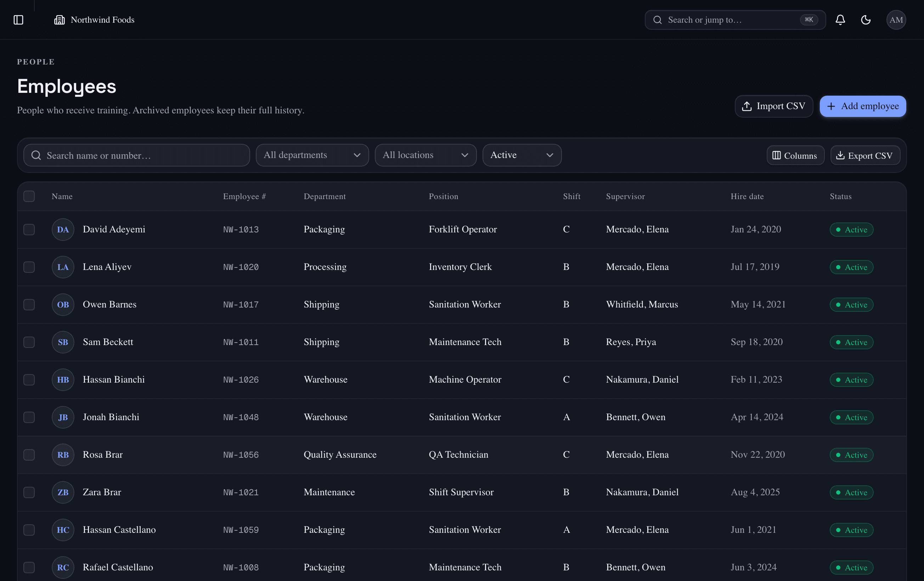Click David Adeyemi's DA avatar
Image resolution: width=924 pixels, height=581 pixels.
pyautogui.click(x=63, y=230)
